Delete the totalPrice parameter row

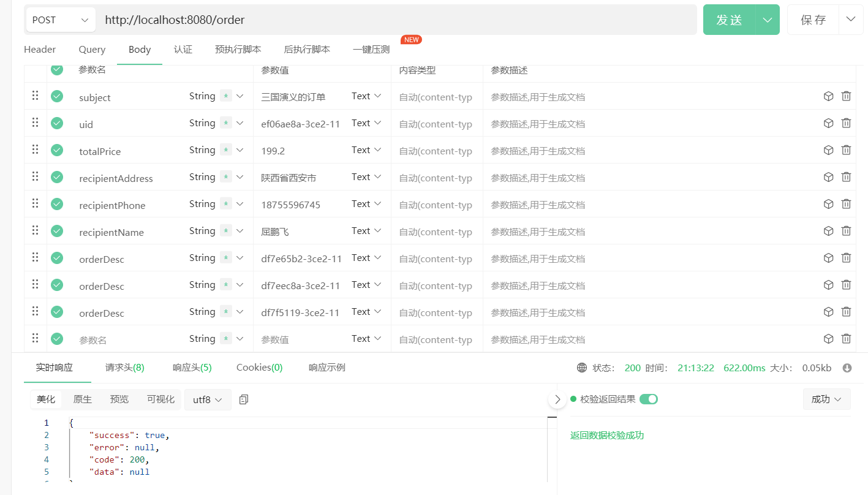(846, 150)
